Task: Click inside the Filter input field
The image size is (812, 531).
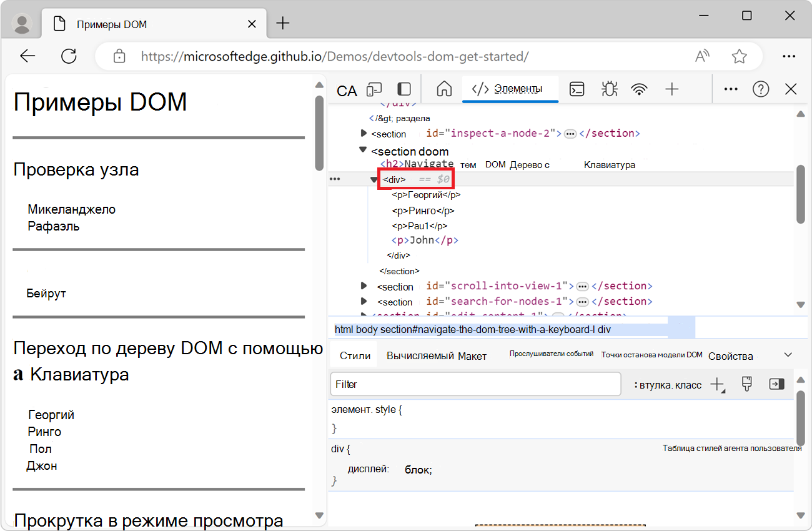Action: [x=475, y=384]
